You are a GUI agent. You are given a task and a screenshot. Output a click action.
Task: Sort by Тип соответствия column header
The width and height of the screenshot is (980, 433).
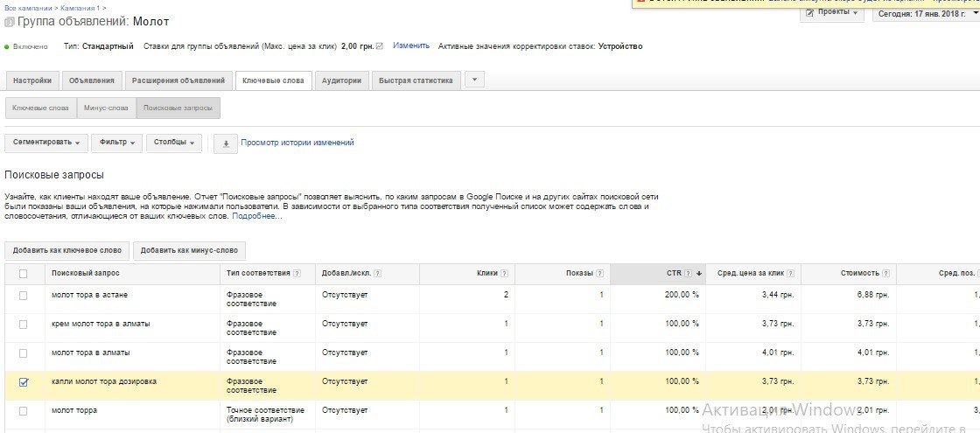coord(258,274)
